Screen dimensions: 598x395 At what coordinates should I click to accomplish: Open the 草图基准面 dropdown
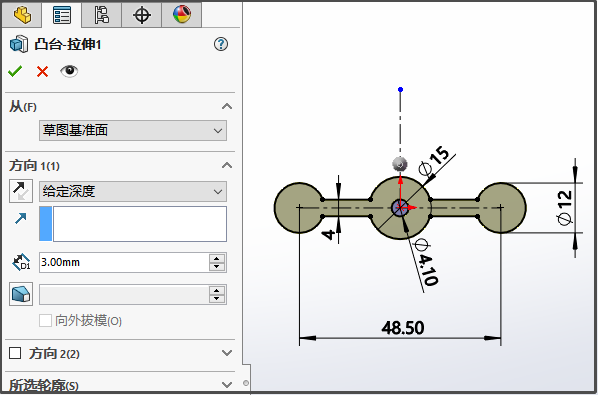pyautogui.click(x=133, y=130)
